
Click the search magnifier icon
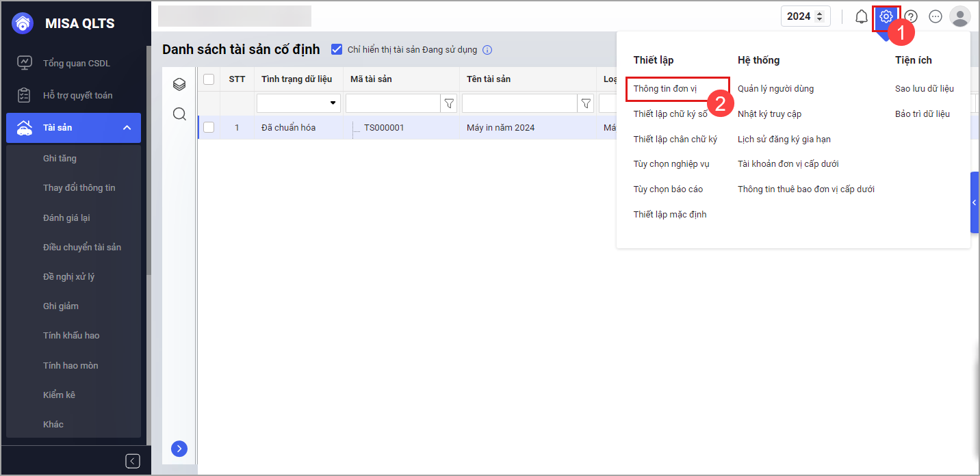tap(179, 114)
